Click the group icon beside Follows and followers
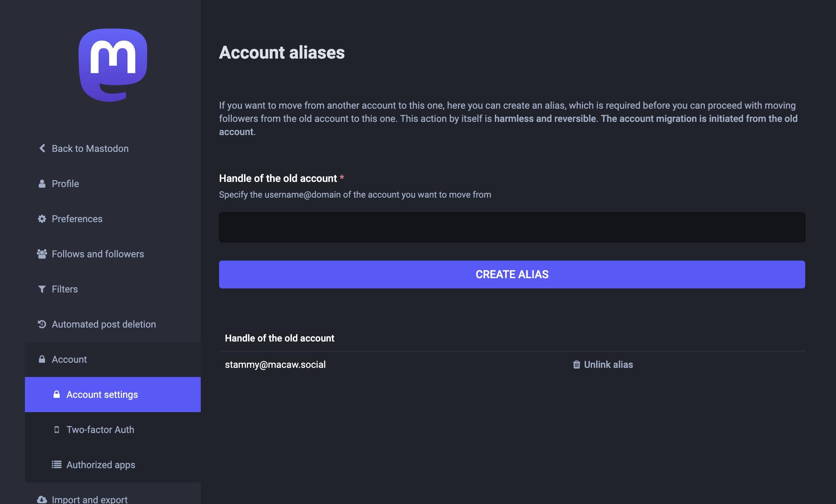Viewport: 836px width, 504px height. click(x=42, y=254)
